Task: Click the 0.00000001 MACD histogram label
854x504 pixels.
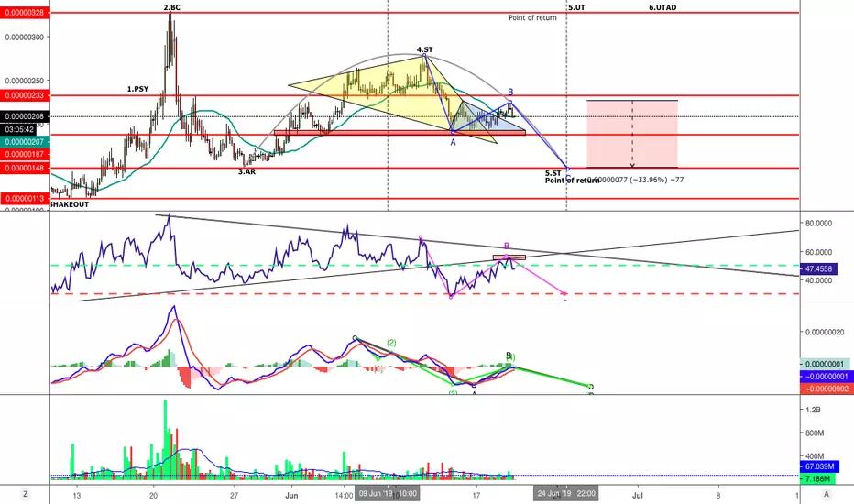Action: [x=825, y=364]
